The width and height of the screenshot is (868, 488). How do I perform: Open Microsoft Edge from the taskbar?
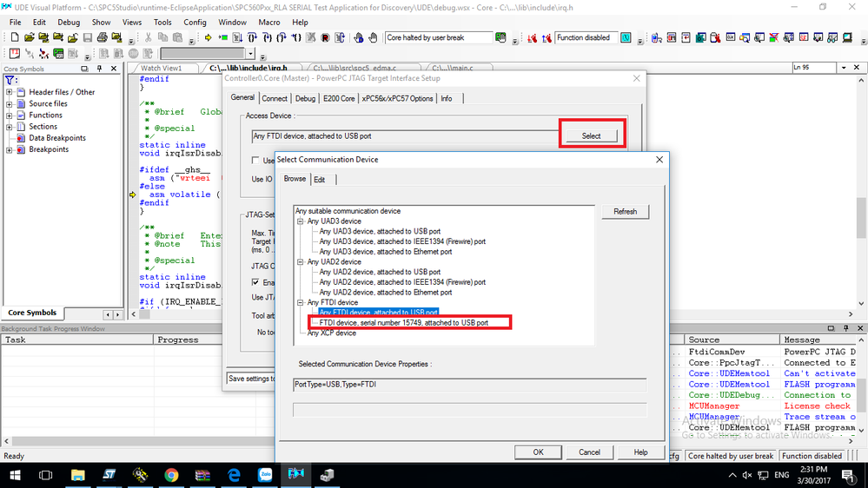234,475
